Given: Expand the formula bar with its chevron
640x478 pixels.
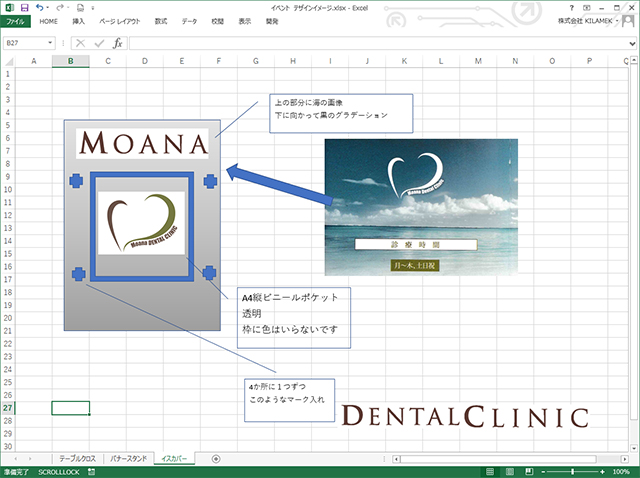Looking at the screenshot, I should (x=632, y=43).
